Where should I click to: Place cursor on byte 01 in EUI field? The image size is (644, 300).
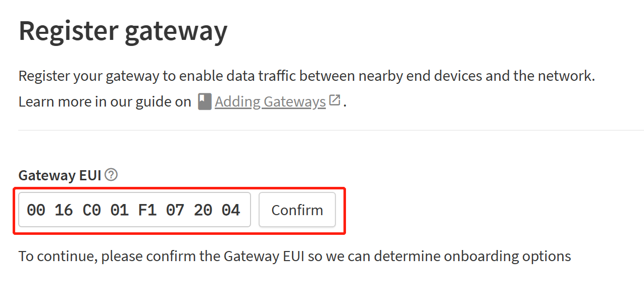tap(119, 210)
